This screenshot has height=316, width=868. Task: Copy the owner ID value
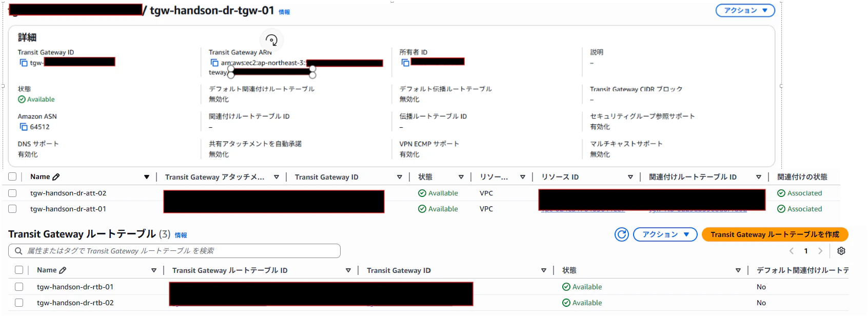[x=405, y=63]
